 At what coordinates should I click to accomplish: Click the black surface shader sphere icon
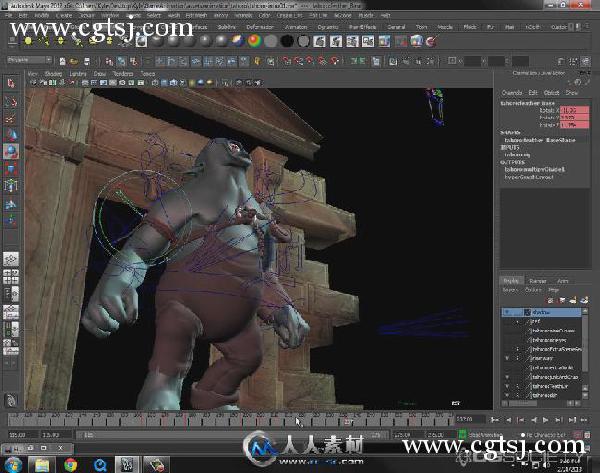pos(287,41)
